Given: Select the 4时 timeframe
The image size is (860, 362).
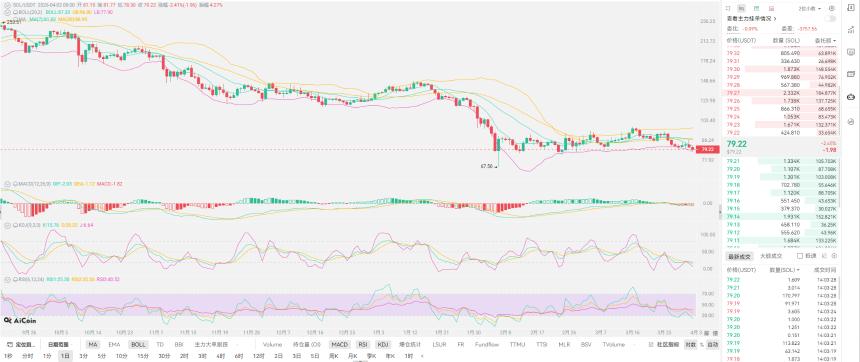Looking at the screenshot, I should pos(220,356).
